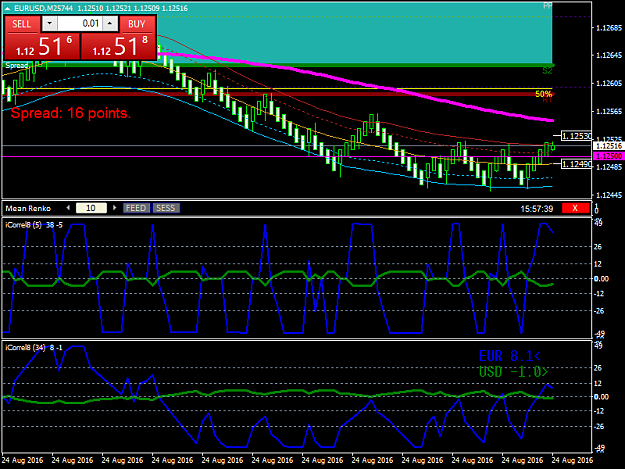Click the Mean Renko right arrow

[114, 208]
